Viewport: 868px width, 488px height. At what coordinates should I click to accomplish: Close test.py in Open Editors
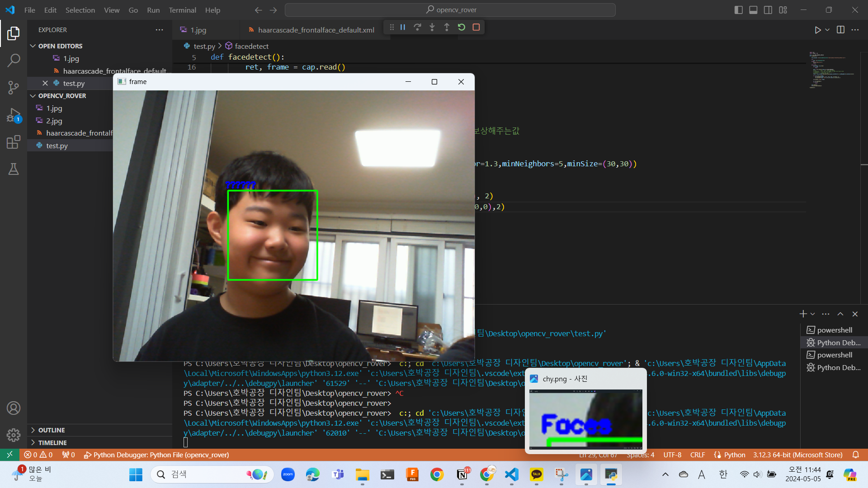[45, 83]
